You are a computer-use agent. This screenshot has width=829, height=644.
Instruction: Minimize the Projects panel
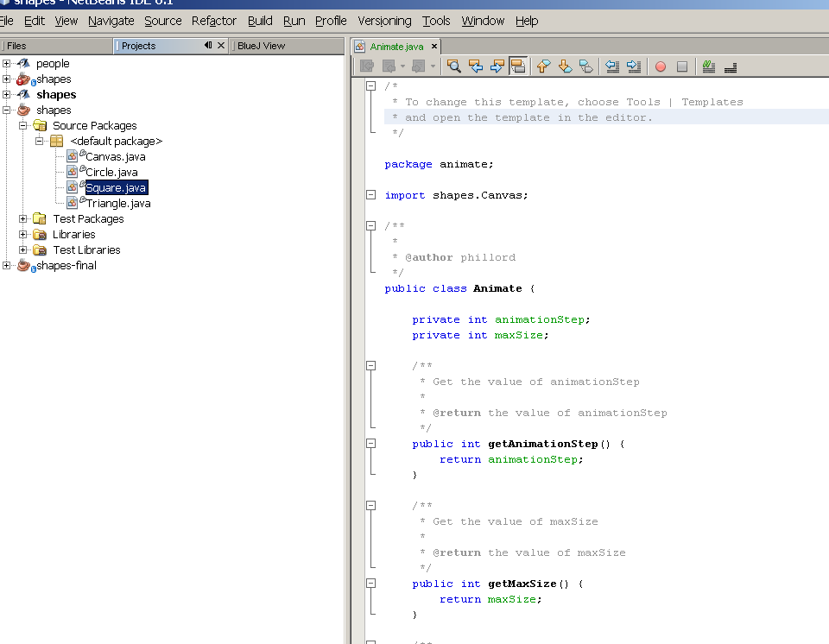208,46
